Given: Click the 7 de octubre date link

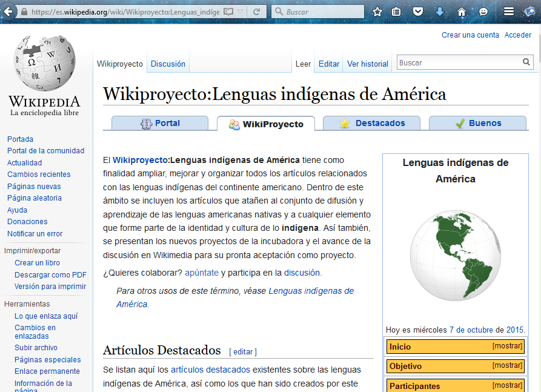Looking at the screenshot, I should 471,330.
